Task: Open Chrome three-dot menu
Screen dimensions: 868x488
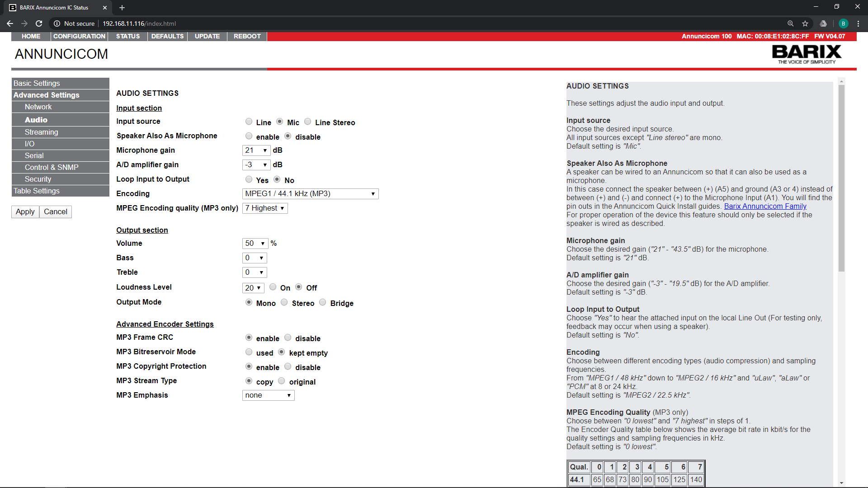Action: tap(858, 23)
